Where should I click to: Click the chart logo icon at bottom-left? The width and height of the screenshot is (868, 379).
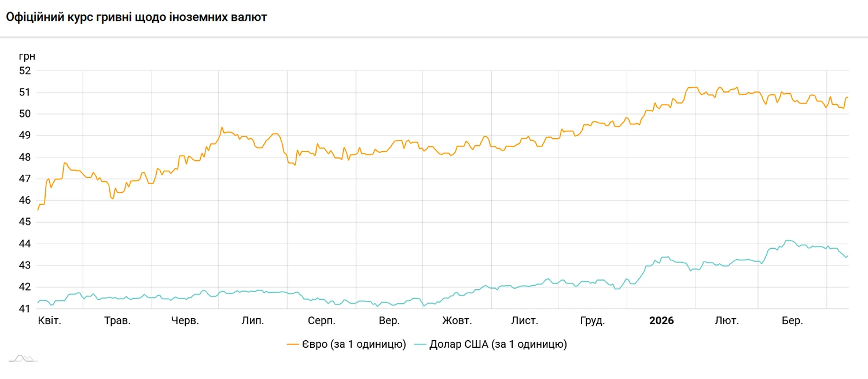point(23,359)
